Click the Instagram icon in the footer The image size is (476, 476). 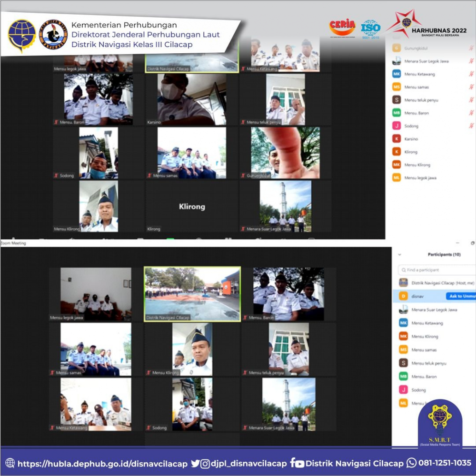click(205, 464)
